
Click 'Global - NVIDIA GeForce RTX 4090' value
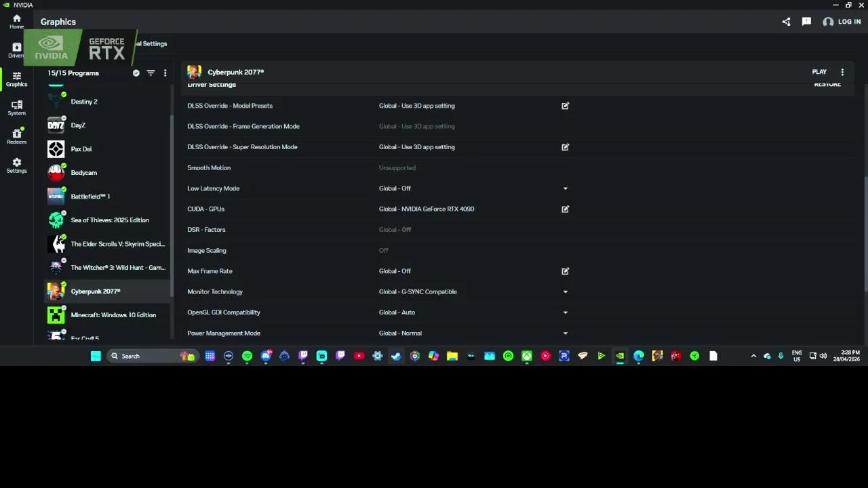[427, 209]
